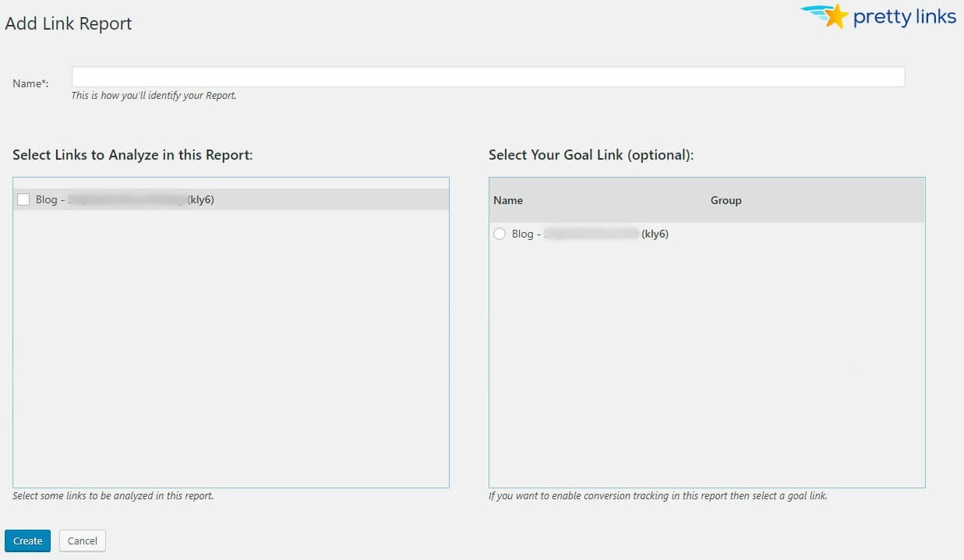Click the goal link helper text below the table
Image resolution: width=964 pixels, height=560 pixels.
pyautogui.click(x=657, y=495)
